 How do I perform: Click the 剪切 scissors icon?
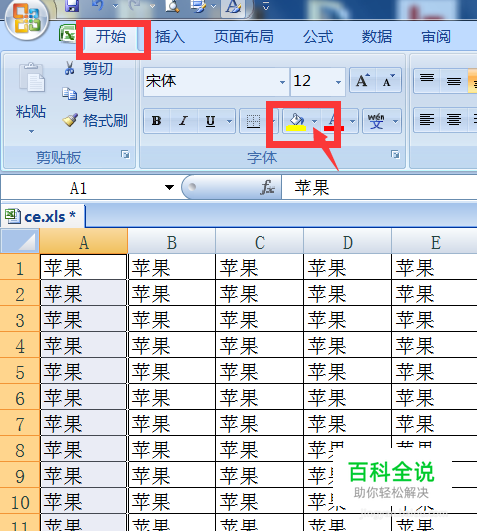coord(69,68)
